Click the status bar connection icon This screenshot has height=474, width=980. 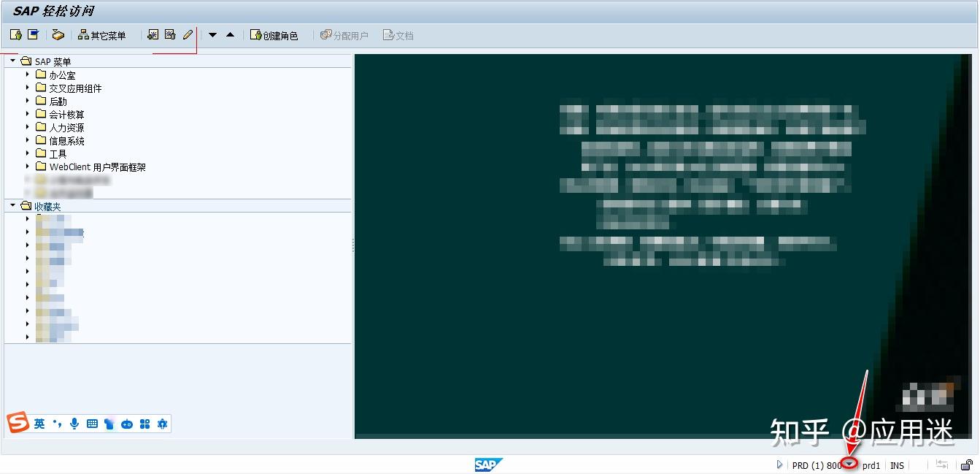942,465
